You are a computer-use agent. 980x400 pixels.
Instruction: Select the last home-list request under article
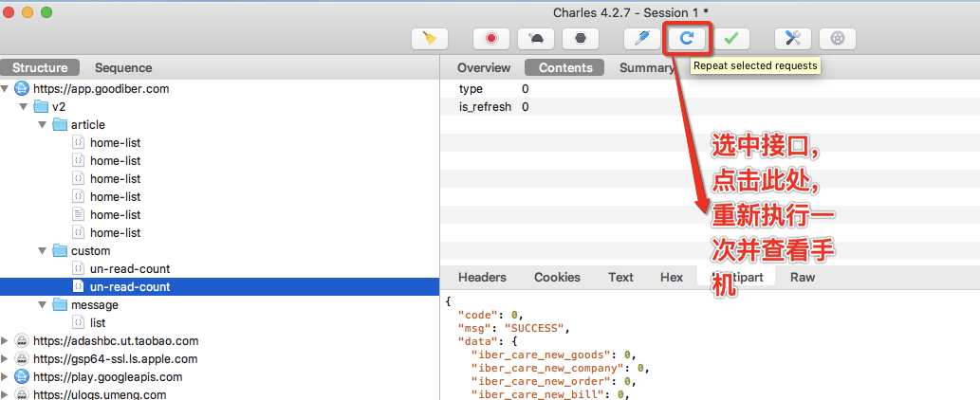click(115, 233)
